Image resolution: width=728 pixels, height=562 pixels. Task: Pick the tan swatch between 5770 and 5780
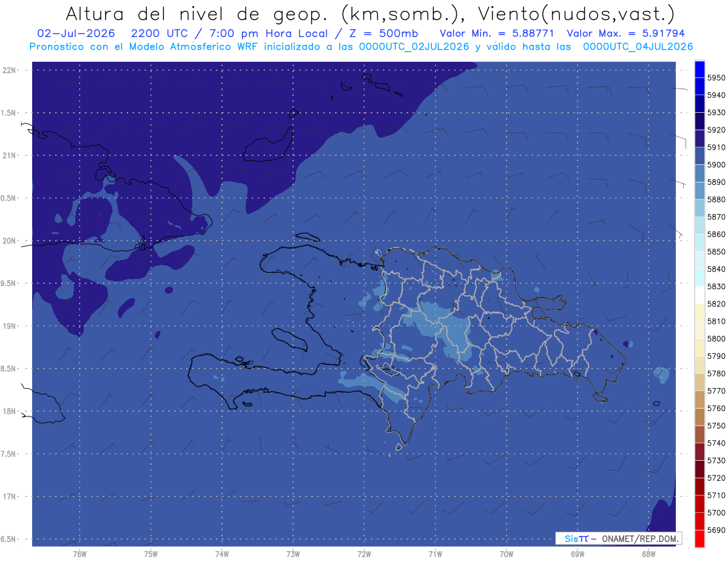tap(699, 382)
